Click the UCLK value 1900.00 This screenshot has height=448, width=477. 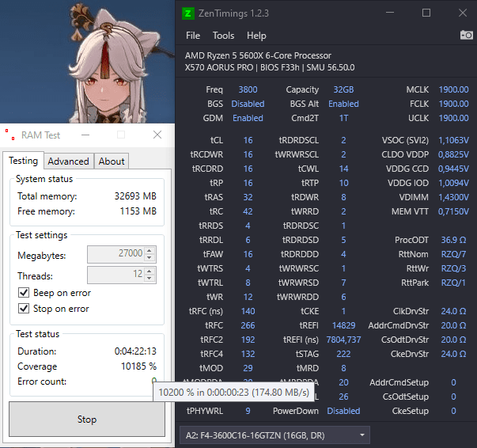point(453,118)
